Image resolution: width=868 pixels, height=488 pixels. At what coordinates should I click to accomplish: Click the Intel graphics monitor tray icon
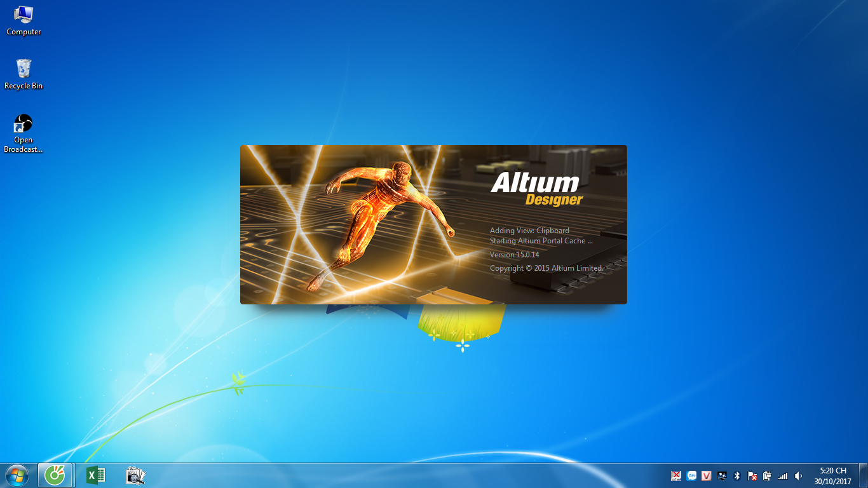click(x=722, y=475)
